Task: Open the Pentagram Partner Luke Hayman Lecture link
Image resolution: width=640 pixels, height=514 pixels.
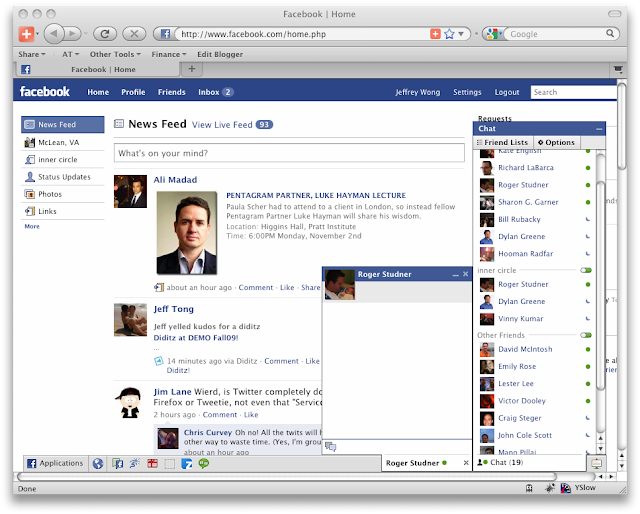Action: [316, 196]
